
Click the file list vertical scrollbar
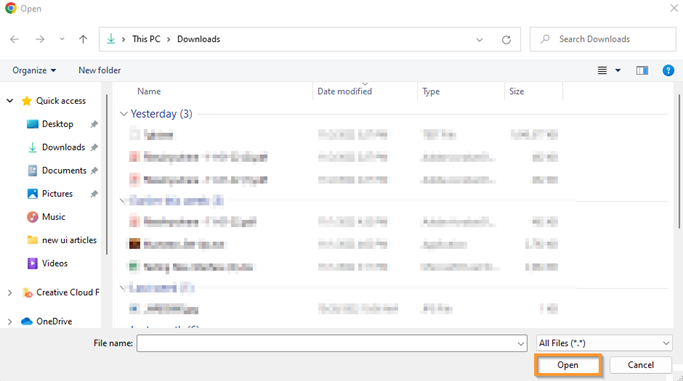[680, 161]
